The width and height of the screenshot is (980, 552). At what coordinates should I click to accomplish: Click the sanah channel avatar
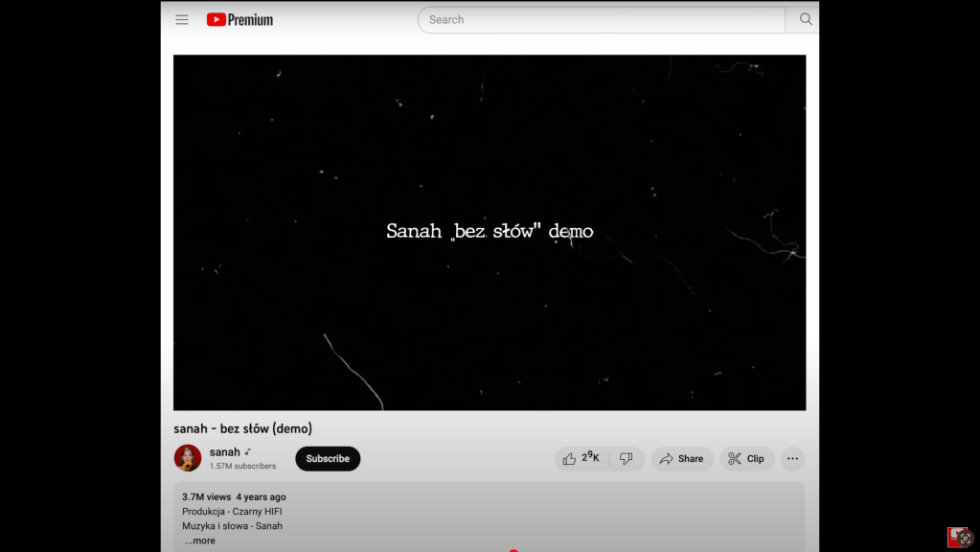188,458
